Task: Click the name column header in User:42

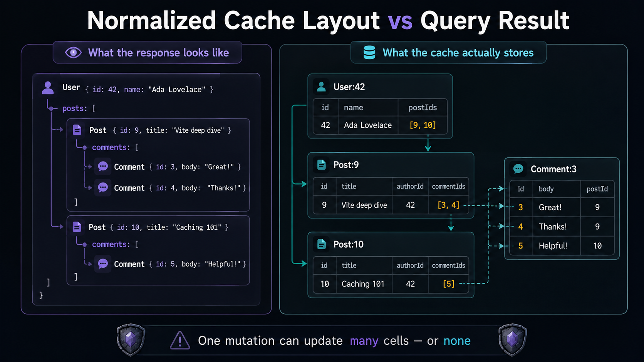Action: pyautogui.click(x=368, y=107)
